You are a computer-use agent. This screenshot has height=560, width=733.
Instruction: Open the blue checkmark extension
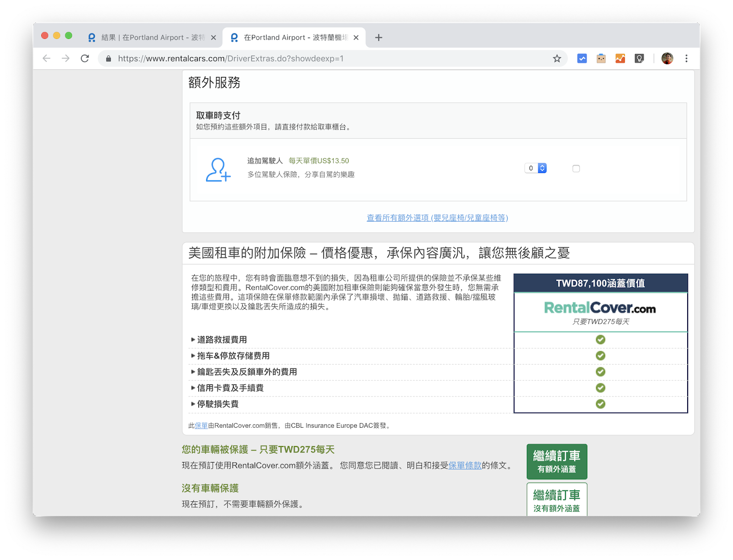click(x=582, y=59)
